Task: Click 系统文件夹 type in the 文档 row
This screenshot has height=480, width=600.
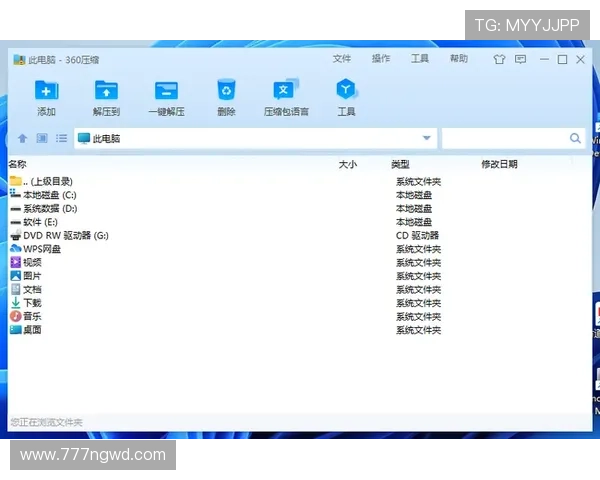Action: click(418, 289)
